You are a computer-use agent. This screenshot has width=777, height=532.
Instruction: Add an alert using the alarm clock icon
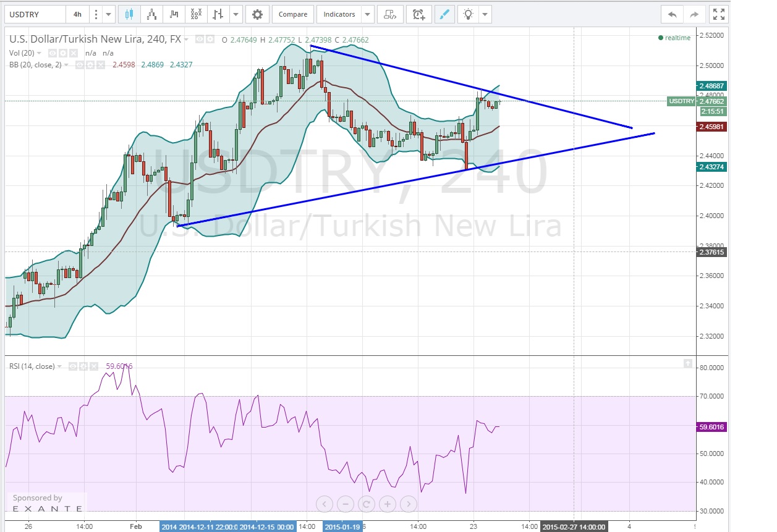point(419,14)
